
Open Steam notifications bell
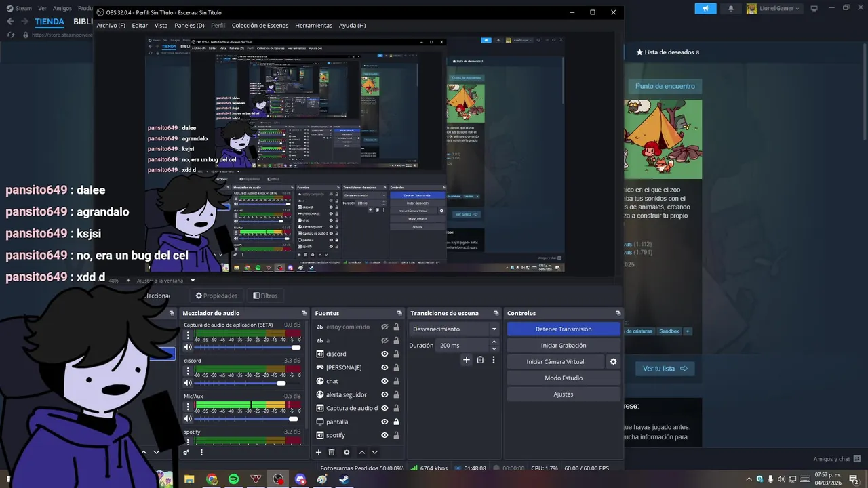point(731,8)
